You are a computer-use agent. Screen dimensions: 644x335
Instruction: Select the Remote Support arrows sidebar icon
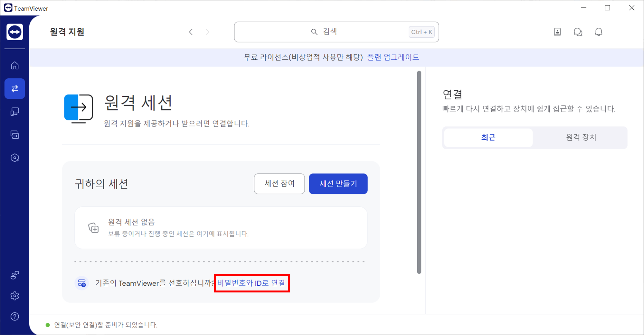[15, 89]
